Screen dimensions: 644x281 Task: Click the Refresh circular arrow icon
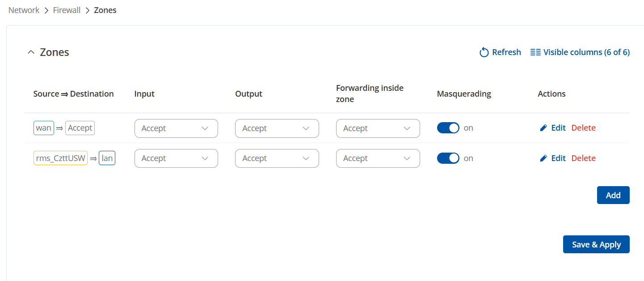[x=484, y=53]
